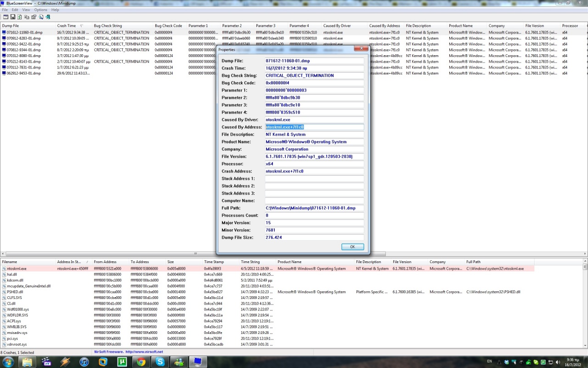Click the Find toolbar icon
This screenshot has height=368, width=588.
(41, 17)
